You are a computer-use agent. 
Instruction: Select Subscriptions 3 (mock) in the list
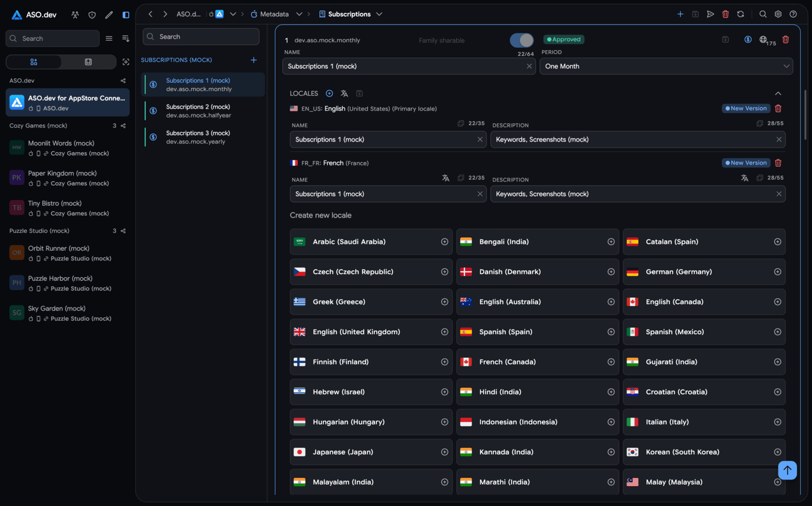click(204, 137)
